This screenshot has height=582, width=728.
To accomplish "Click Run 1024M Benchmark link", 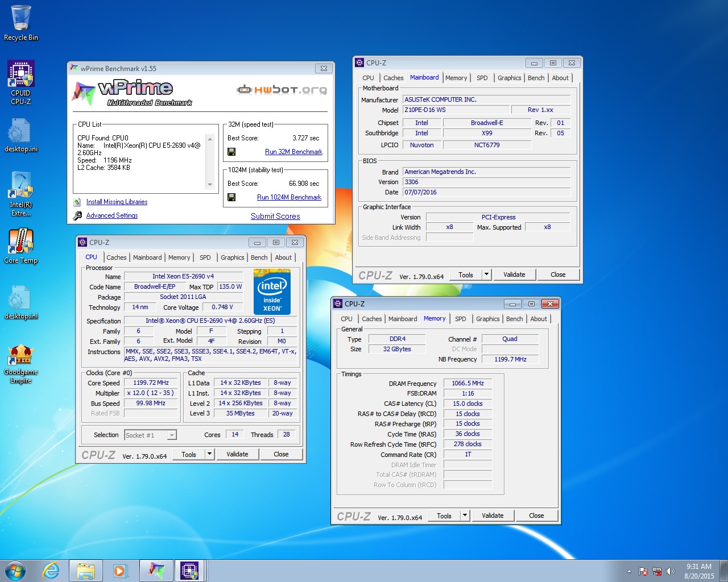I will pos(289,197).
